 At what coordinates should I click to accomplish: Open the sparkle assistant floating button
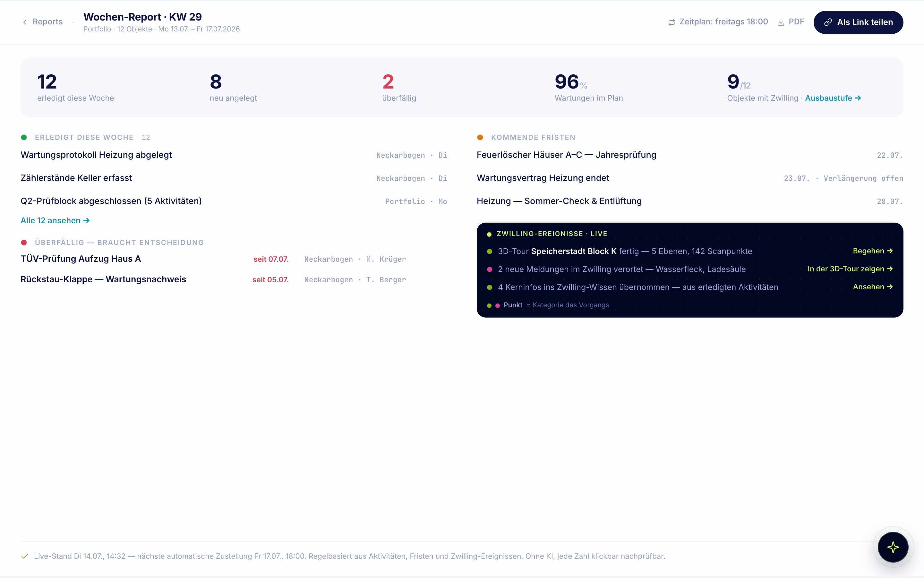coord(893,547)
